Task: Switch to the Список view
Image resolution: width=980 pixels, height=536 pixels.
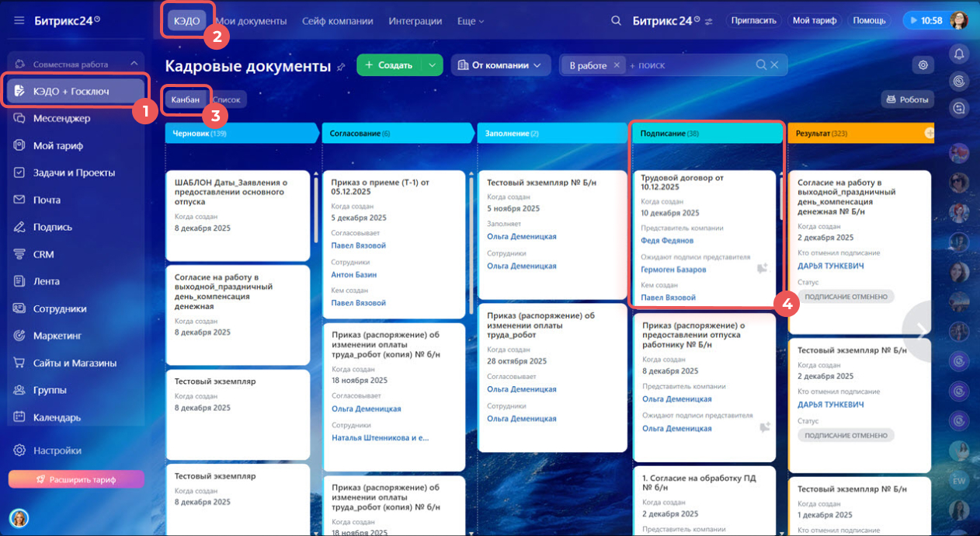Action: pyautogui.click(x=227, y=99)
